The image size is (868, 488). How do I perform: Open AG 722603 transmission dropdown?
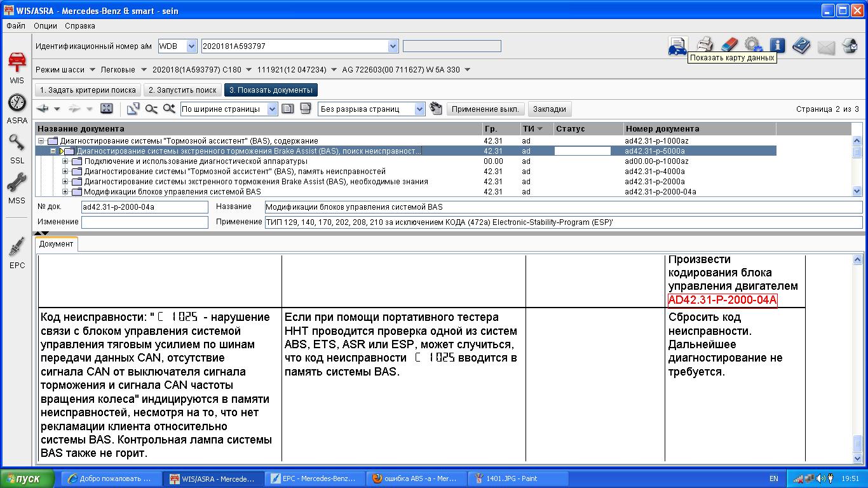point(468,70)
